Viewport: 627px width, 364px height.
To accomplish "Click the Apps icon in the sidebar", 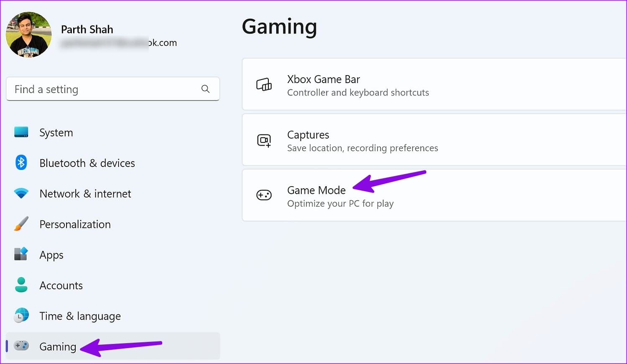I will coord(21,254).
